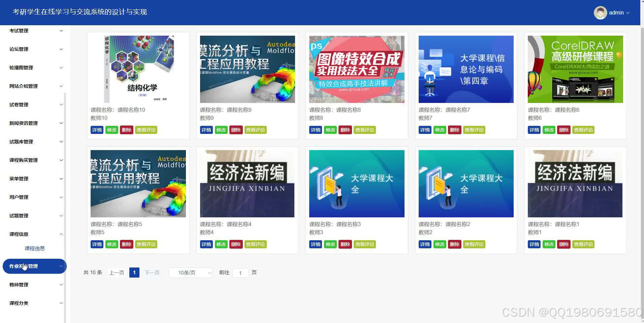Click the 结构化学 course cover image
Viewport: 644px width, 323px height.
[138, 69]
